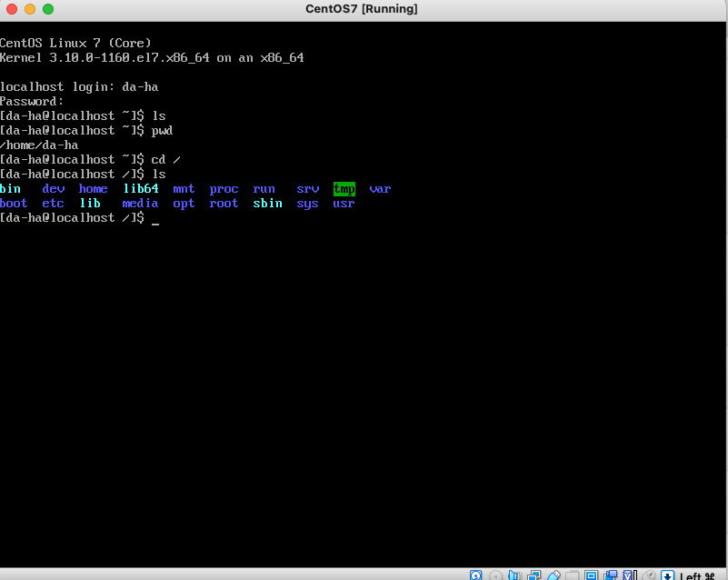Click the terminal cursor at the last prompt

(x=155, y=224)
